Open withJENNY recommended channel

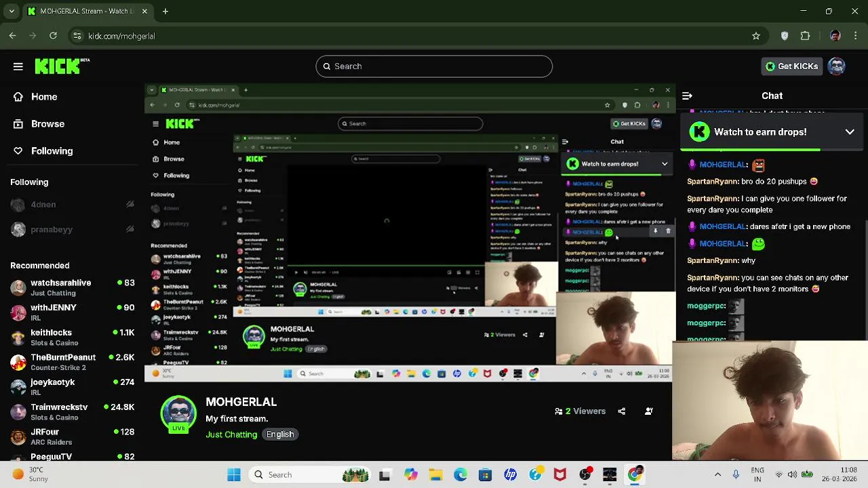[x=72, y=312]
